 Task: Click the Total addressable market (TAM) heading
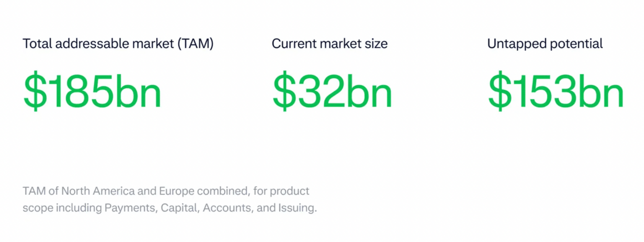(118, 44)
